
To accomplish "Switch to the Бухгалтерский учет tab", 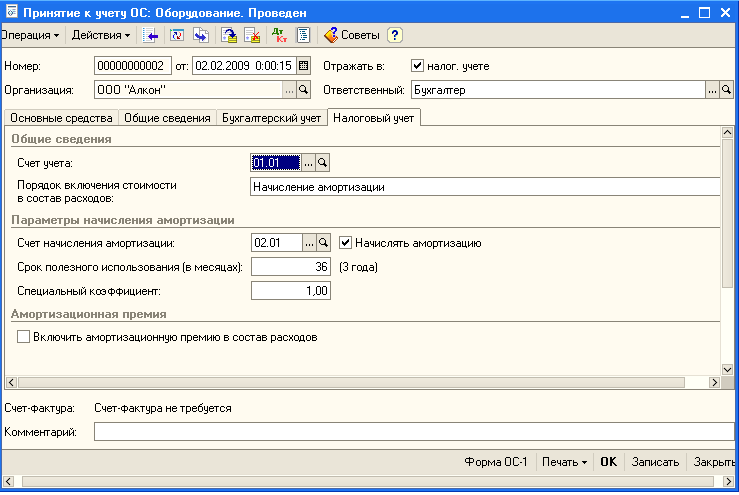I will tap(272, 118).
